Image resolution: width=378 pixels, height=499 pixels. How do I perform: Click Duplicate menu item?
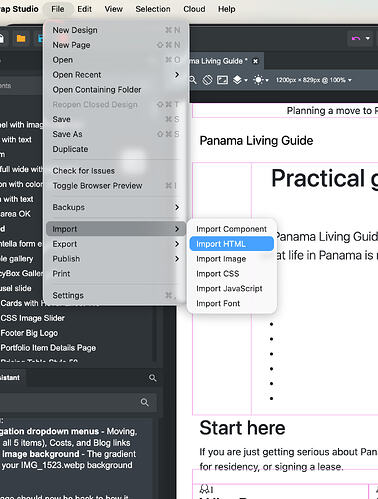coord(116,149)
